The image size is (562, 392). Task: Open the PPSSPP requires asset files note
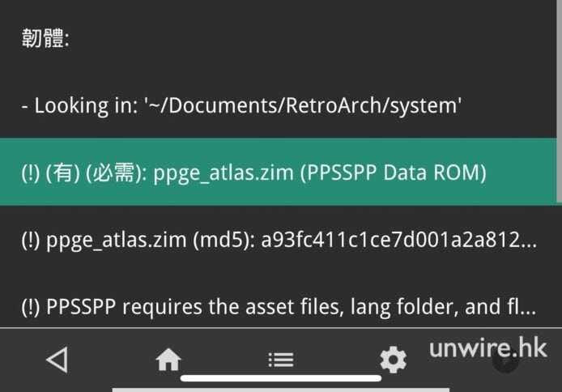click(x=275, y=307)
